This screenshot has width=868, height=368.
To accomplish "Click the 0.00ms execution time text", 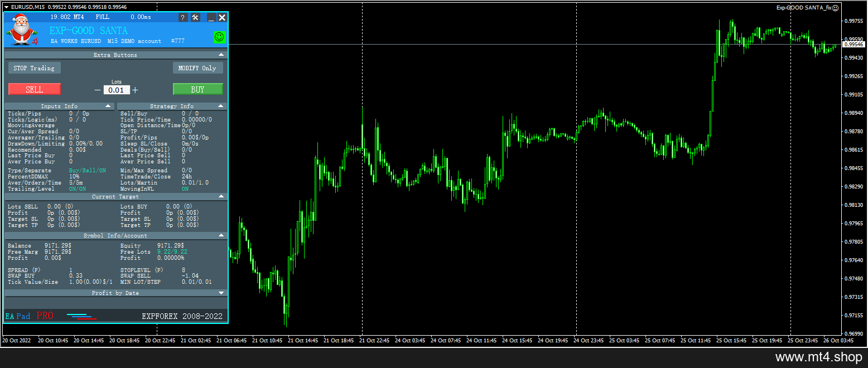I will click(x=141, y=17).
